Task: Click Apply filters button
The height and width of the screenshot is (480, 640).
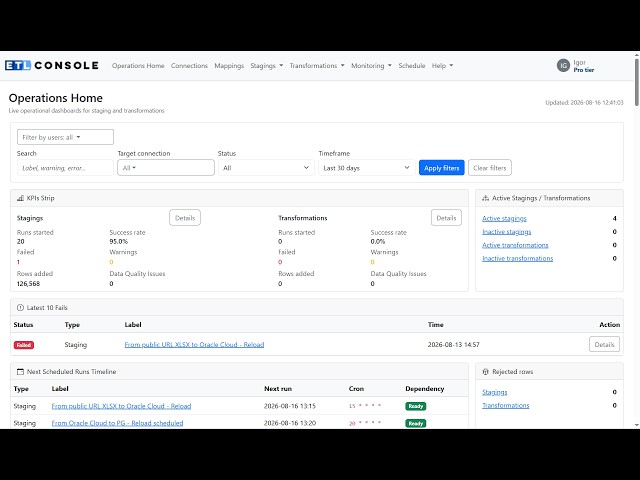Action: (x=442, y=168)
